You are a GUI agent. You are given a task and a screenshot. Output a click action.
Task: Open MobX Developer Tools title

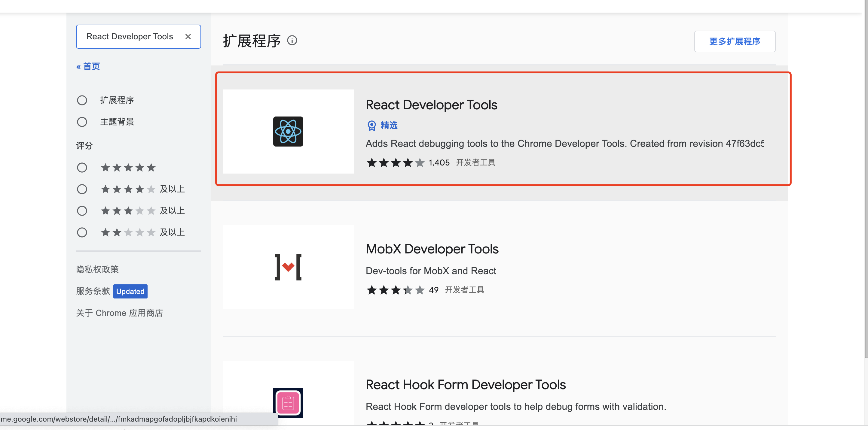pyautogui.click(x=432, y=249)
